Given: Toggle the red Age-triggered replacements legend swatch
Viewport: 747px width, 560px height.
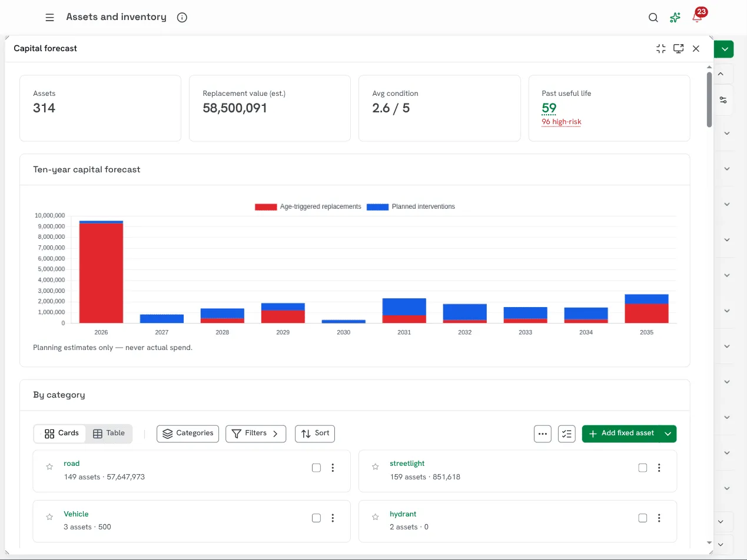Looking at the screenshot, I should (x=265, y=207).
